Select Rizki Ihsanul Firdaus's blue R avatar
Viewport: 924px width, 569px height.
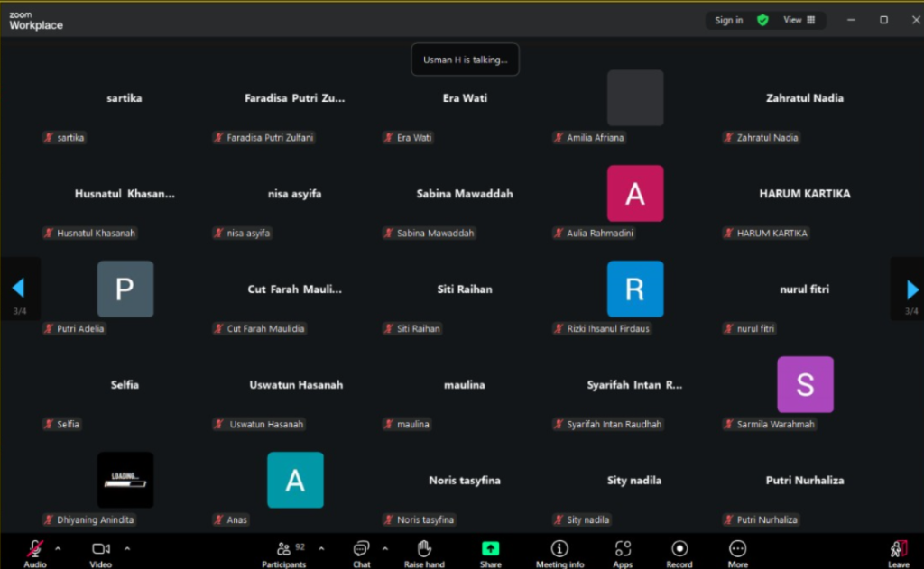click(x=635, y=289)
